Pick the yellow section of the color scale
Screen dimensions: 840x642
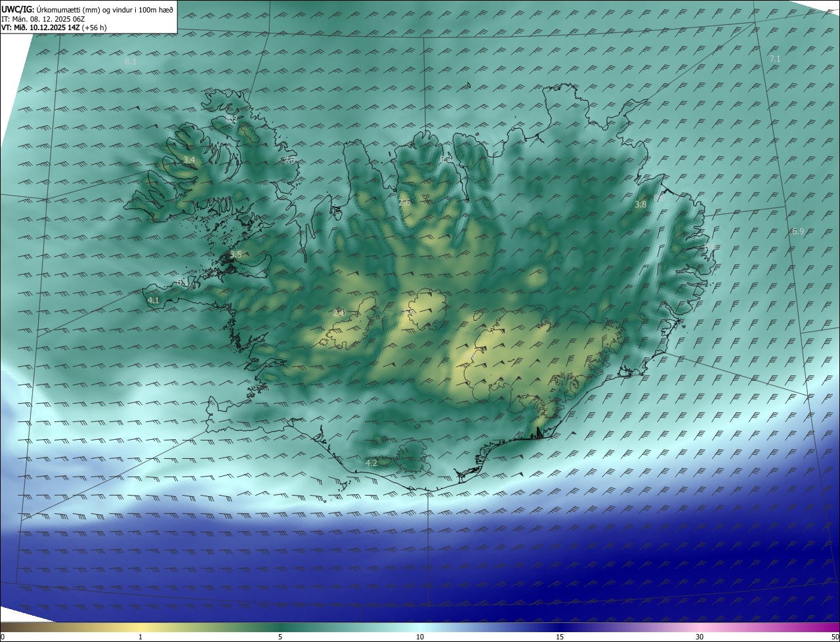click(x=140, y=628)
